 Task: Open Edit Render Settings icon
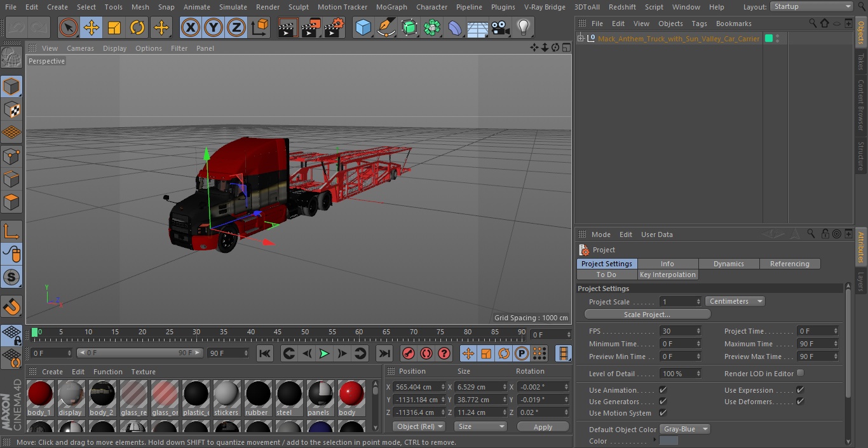click(334, 28)
